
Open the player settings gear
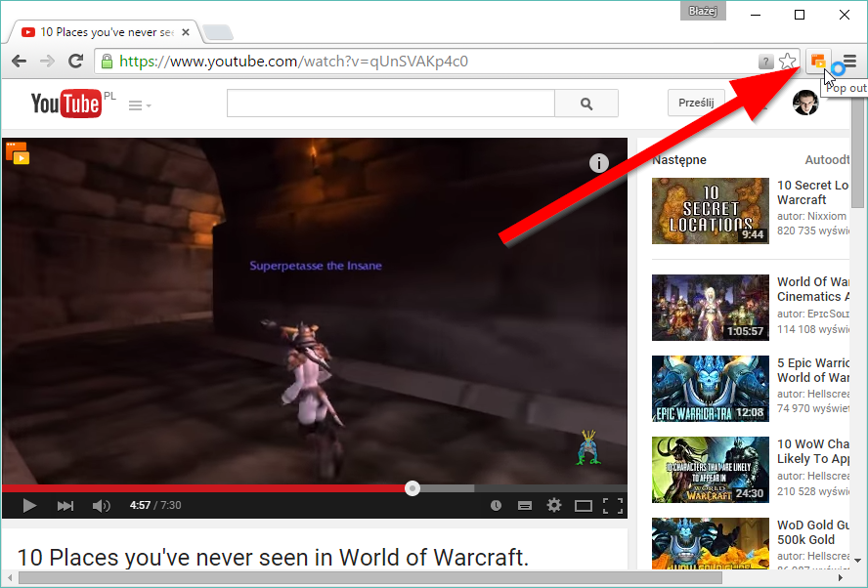tap(554, 505)
